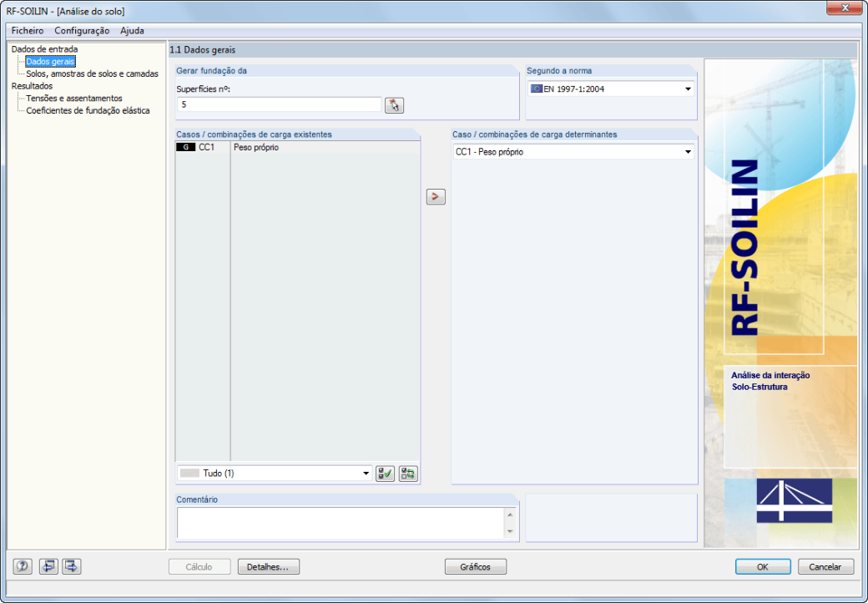Click the Superfícies nº input field
Image resolution: width=868 pixels, height=603 pixels.
[280, 104]
